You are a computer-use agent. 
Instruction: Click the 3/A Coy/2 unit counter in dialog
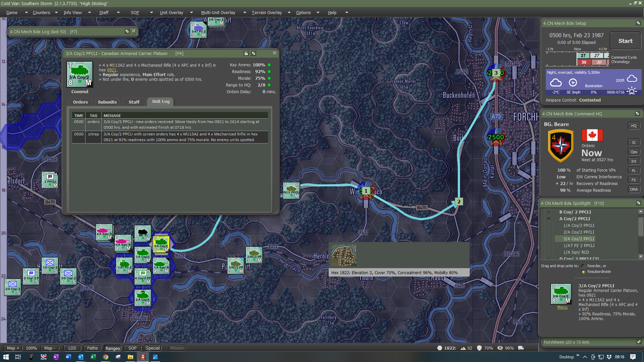[x=79, y=74]
